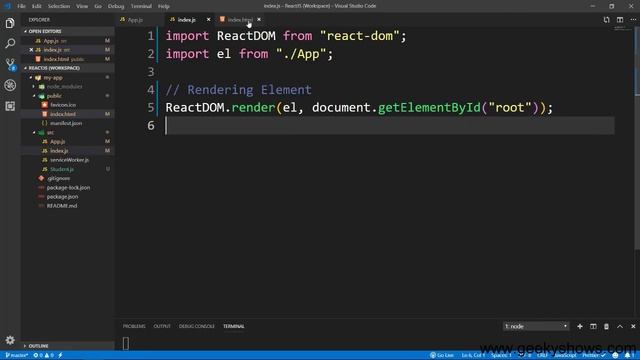Open serviceWorker.js in the src folder

coord(68,160)
